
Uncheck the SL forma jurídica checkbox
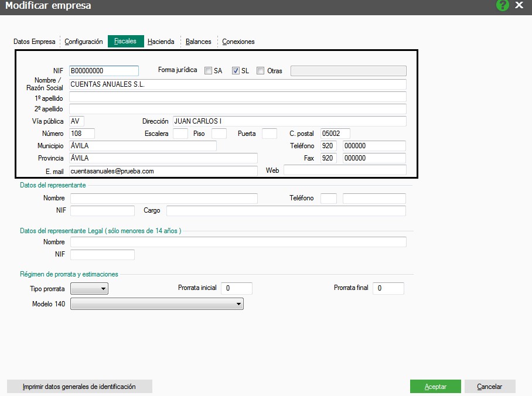(236, 70)
